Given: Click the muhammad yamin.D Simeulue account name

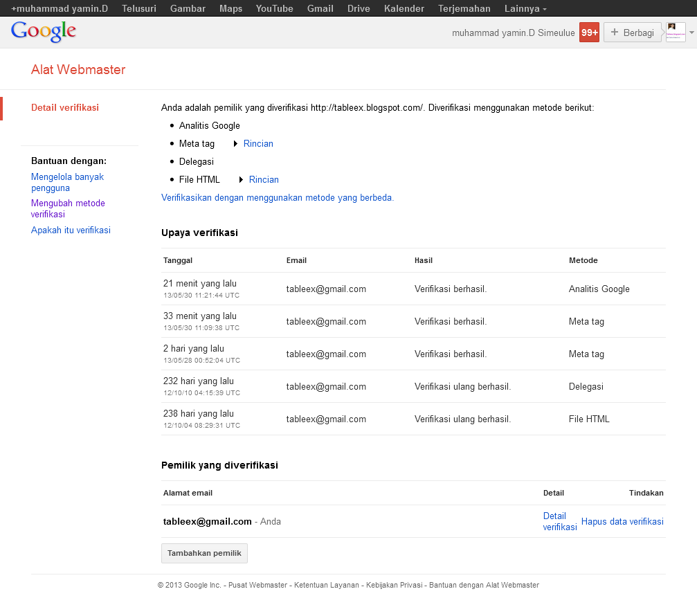Looking at the screenshot, I should coord(514,33).
